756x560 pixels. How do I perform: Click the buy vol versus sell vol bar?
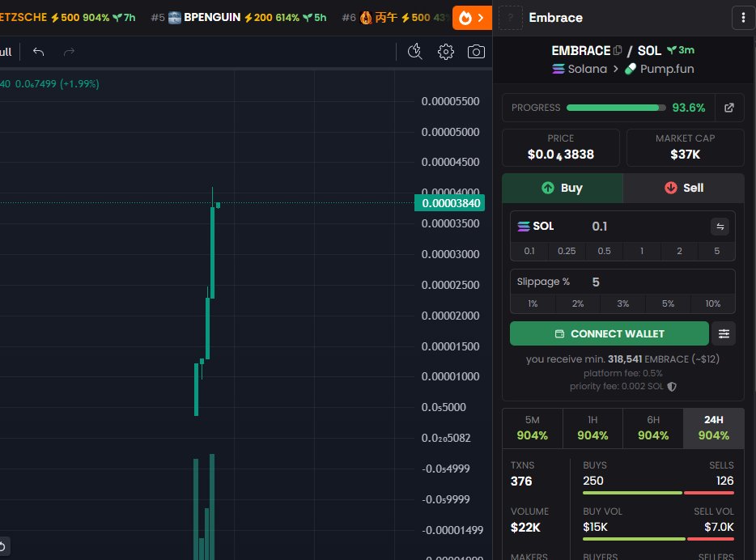click(x=658, y=539)
